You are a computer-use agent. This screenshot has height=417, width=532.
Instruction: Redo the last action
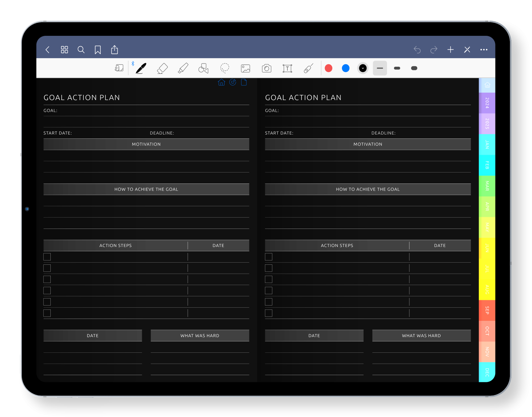434,50
